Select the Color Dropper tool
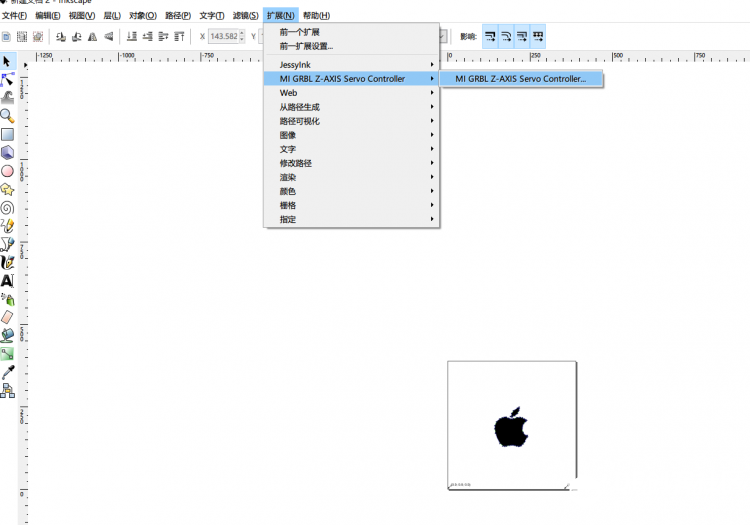Screen dimensions: 750x525 tap(7, 372)
